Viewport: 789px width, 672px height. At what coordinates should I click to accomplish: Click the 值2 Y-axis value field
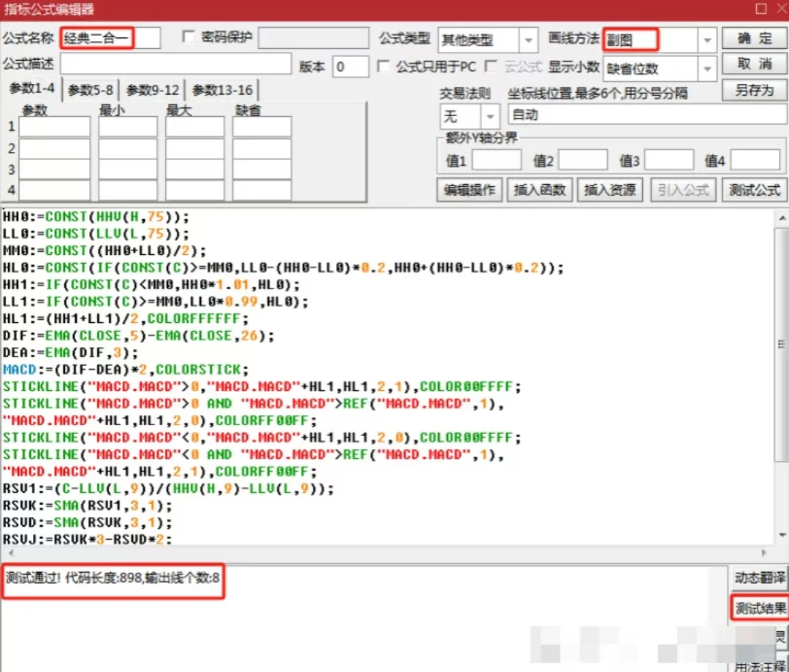point(583,160)
